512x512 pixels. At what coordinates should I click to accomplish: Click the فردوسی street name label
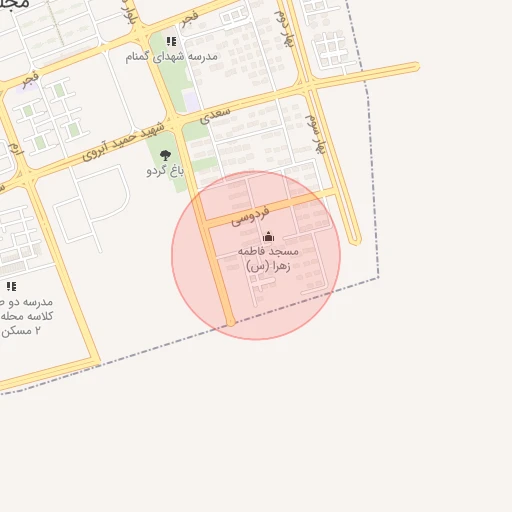[x=250, y=216]
